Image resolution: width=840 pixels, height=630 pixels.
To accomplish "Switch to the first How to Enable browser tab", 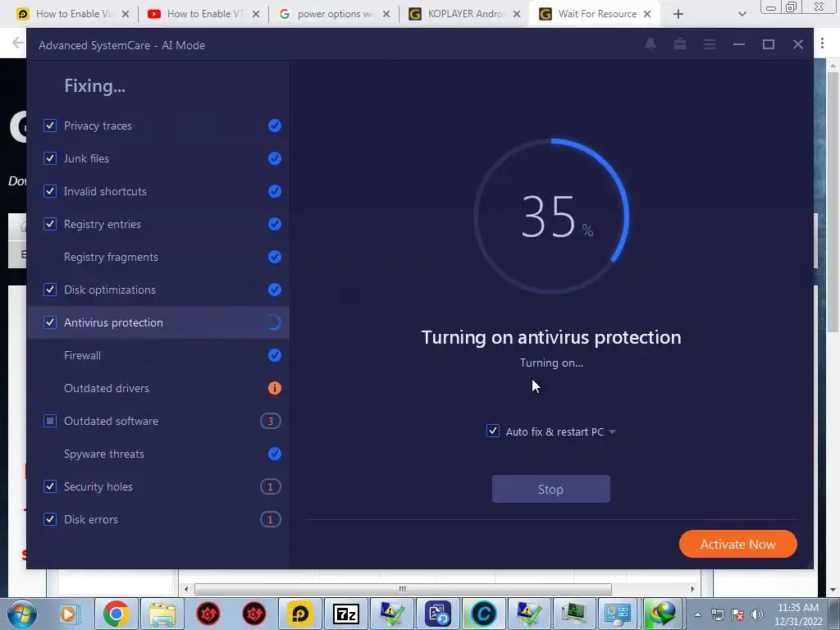I will click(x=74, y=14).
